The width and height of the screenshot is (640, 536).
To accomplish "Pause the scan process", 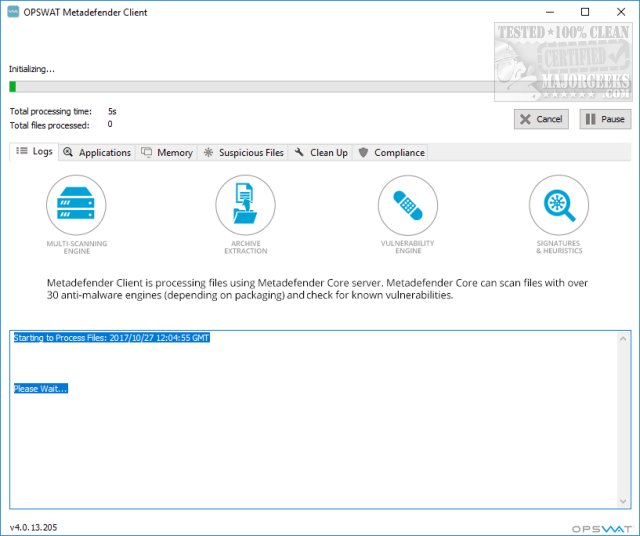I will [605, 119].
